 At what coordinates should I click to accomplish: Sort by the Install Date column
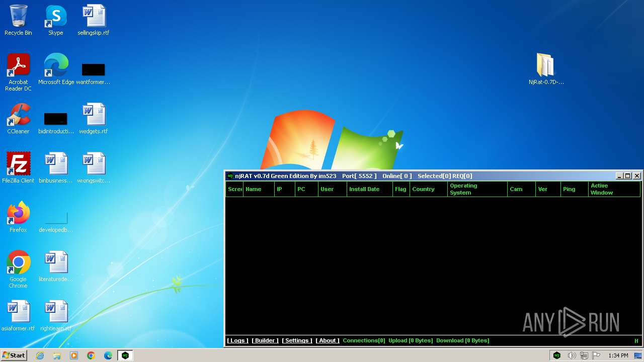tap(370, 189)
